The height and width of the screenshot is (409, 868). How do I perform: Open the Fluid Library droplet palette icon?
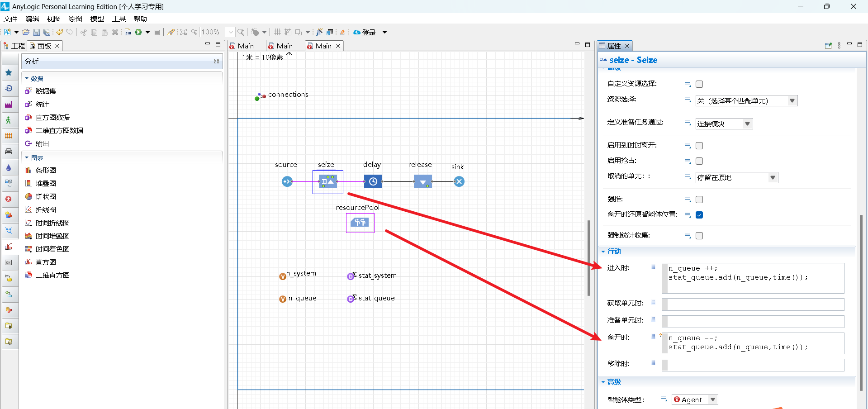[x=9, y=167]
